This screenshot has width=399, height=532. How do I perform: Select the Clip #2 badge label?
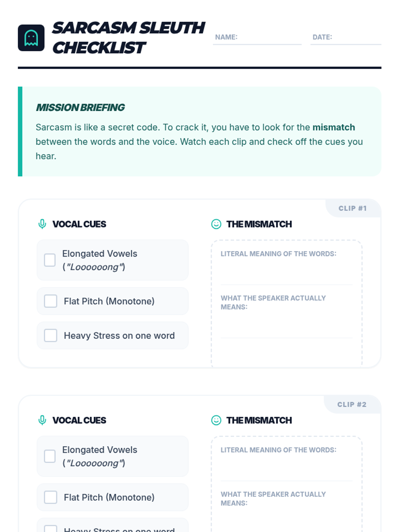pyautogui.click(x=352, y=405)
